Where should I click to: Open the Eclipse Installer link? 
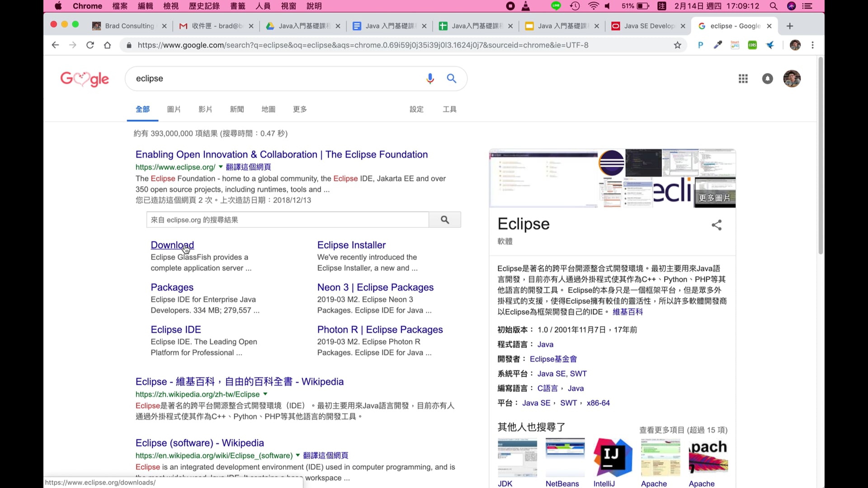tap(351, 245)
